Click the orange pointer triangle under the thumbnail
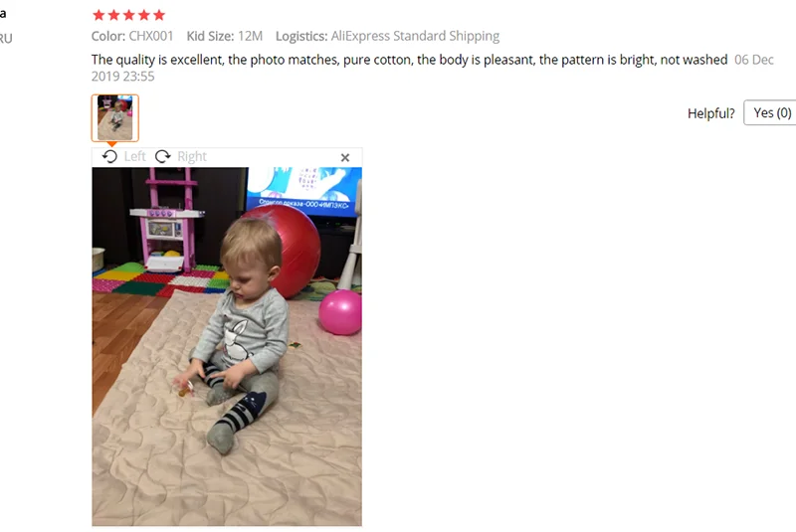Screen dimensions: 796x532 point(111,144)
